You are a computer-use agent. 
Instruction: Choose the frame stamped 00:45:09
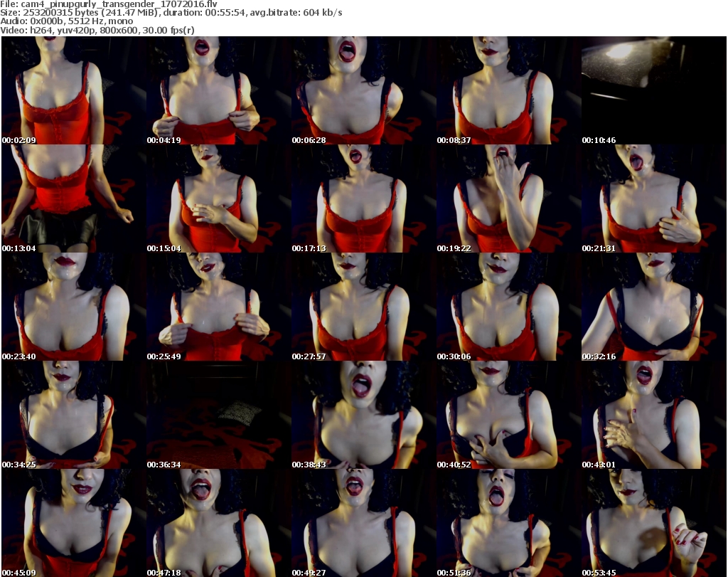click(73, 523)
